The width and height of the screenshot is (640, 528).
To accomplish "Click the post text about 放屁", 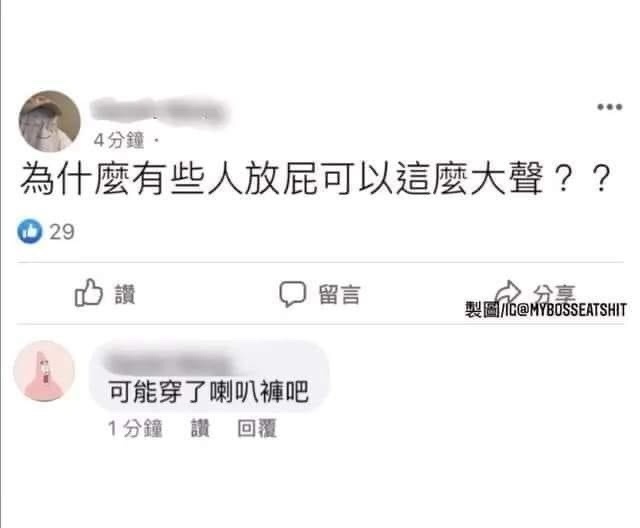I will click(x=316, y=178).
